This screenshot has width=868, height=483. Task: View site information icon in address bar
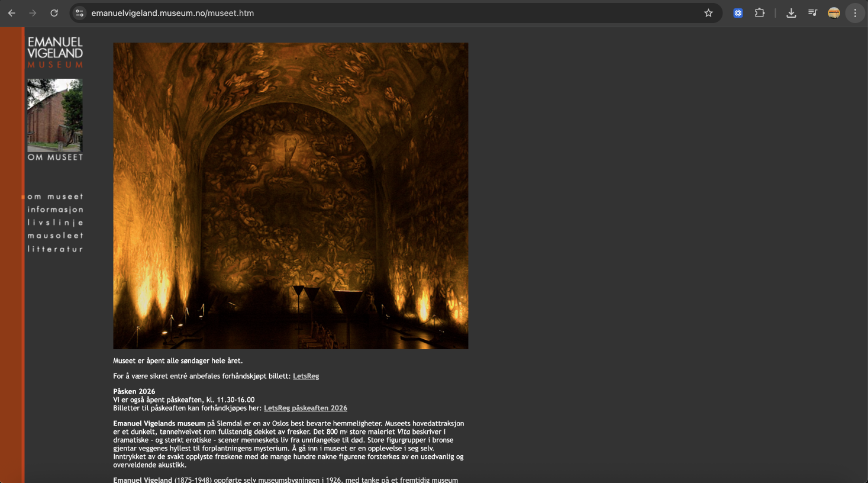point(80,13)
